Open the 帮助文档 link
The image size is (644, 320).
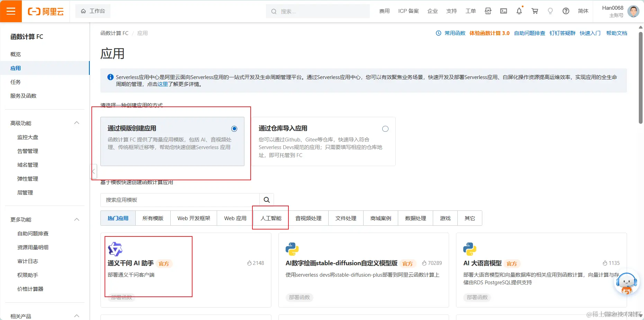617,33
